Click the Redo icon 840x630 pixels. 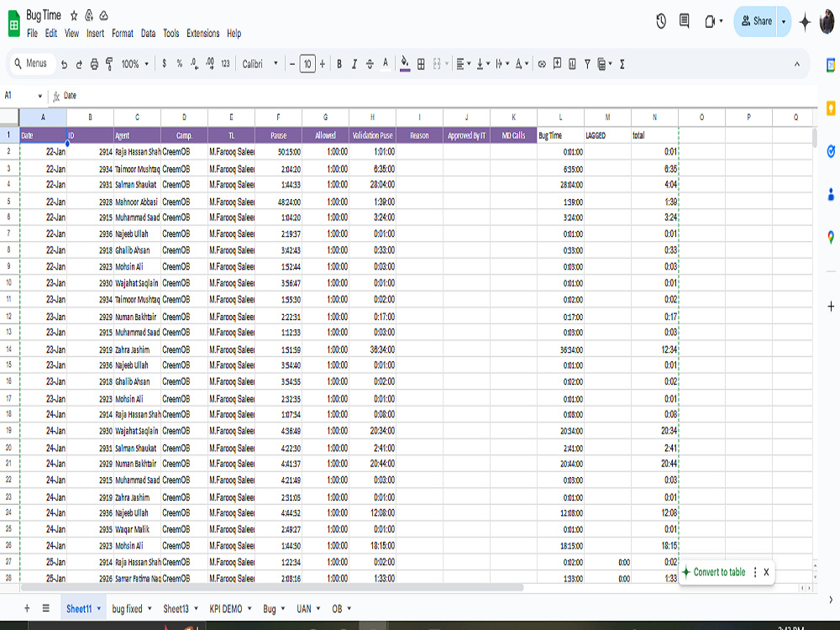coord(79,65)
